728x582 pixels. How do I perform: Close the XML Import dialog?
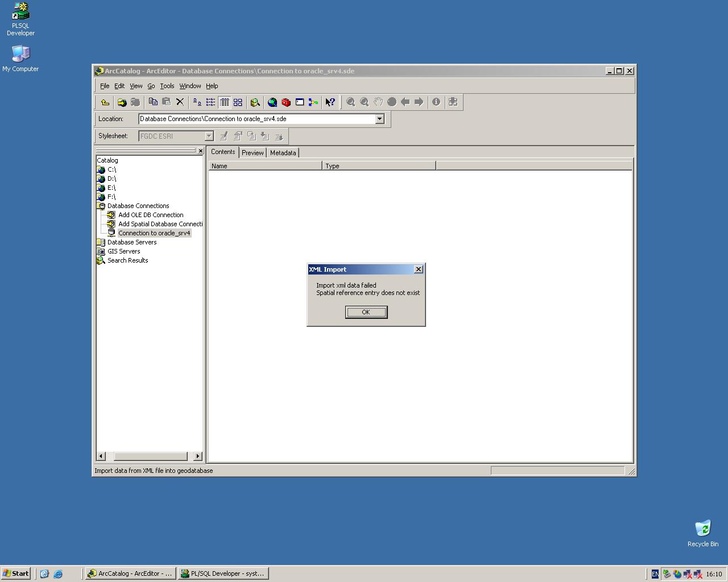point(419,269)
